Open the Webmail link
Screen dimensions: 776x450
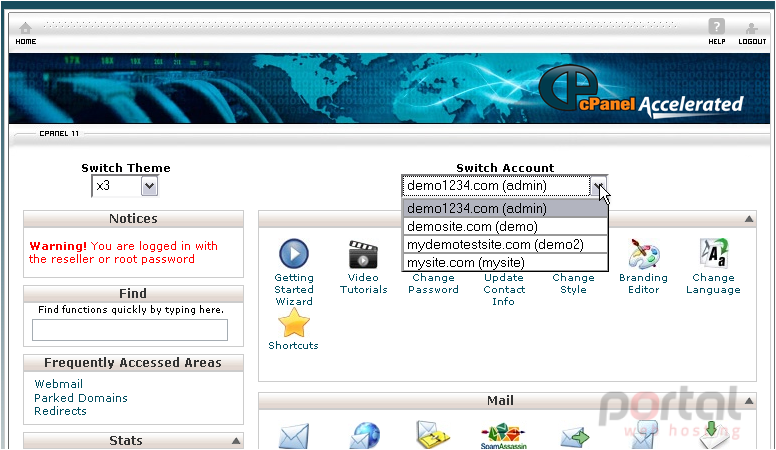pos(58,384)
